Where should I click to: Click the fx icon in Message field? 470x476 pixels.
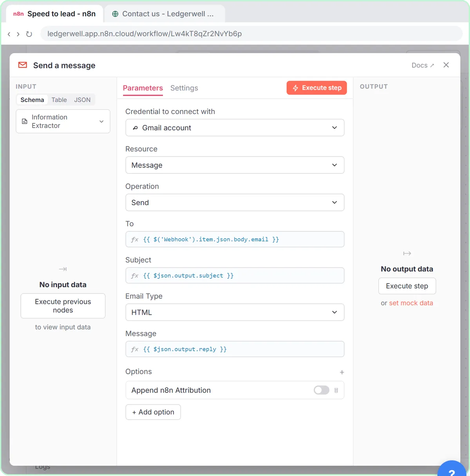(x=135, y=349)
